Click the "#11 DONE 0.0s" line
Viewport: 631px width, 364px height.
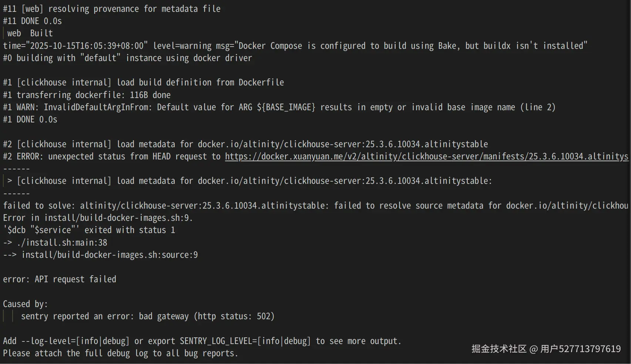33,21
